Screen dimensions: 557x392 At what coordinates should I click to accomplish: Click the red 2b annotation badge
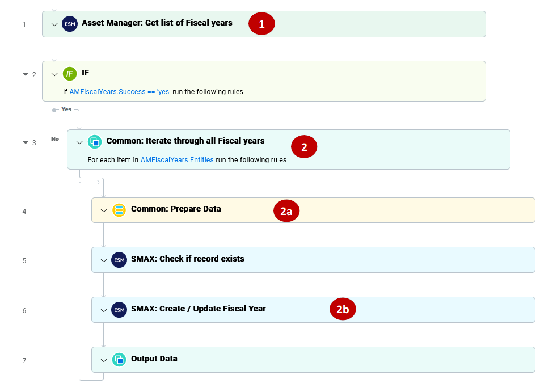pos(343,309)
